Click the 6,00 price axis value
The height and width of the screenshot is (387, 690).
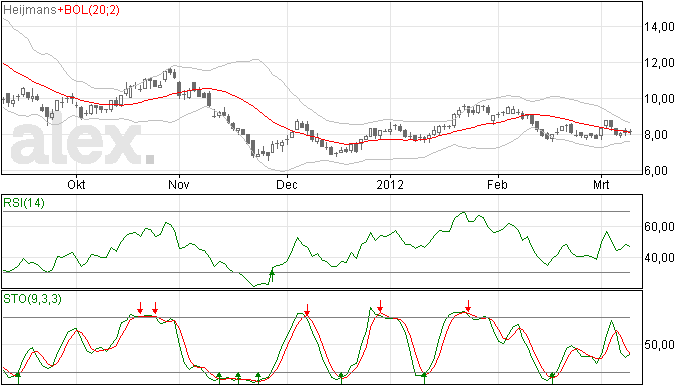pos(656,171)
